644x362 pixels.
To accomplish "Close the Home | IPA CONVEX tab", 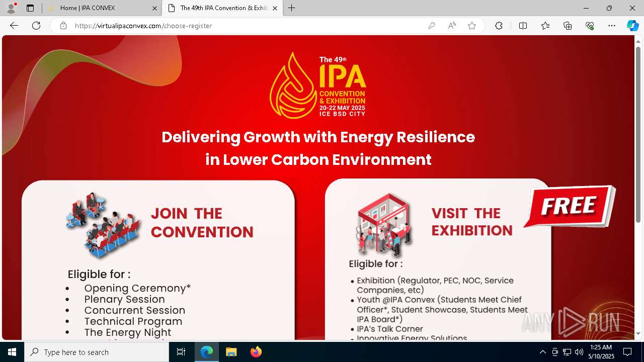I will click(x=155, y=8).
